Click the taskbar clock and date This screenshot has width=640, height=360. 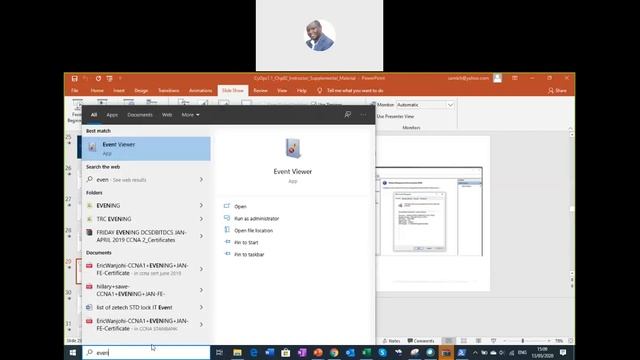coord(542,353)
